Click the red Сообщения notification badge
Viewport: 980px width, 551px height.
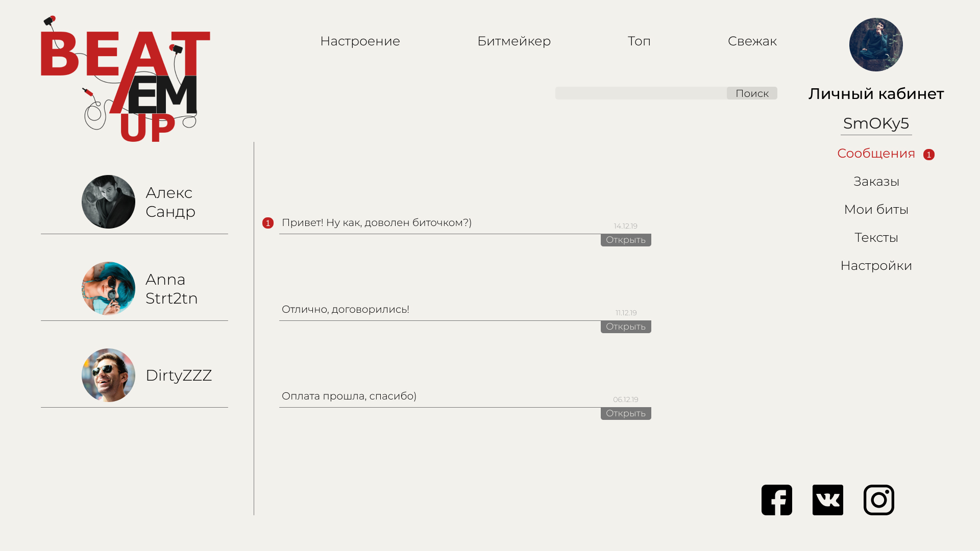pos(928,155)
